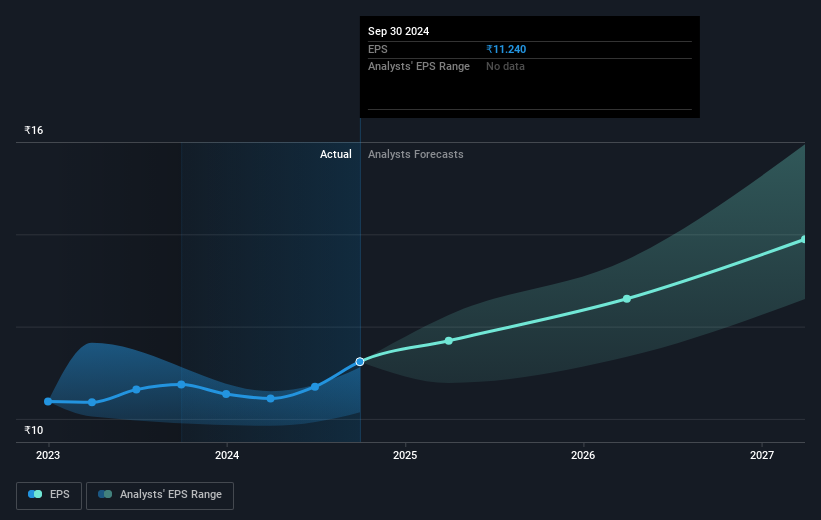Image resolution: width=821 pixels, height=520 pixels.
Task: Click the 2023 x-axis label
Action: [x=48, y=455]
